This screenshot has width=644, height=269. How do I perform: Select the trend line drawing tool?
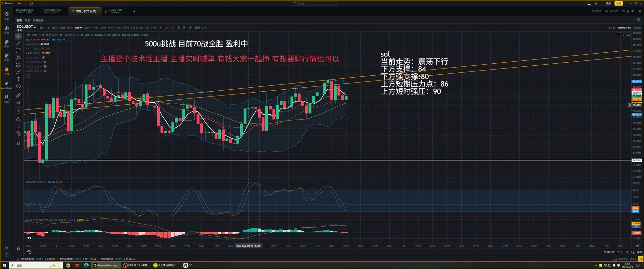18,43
